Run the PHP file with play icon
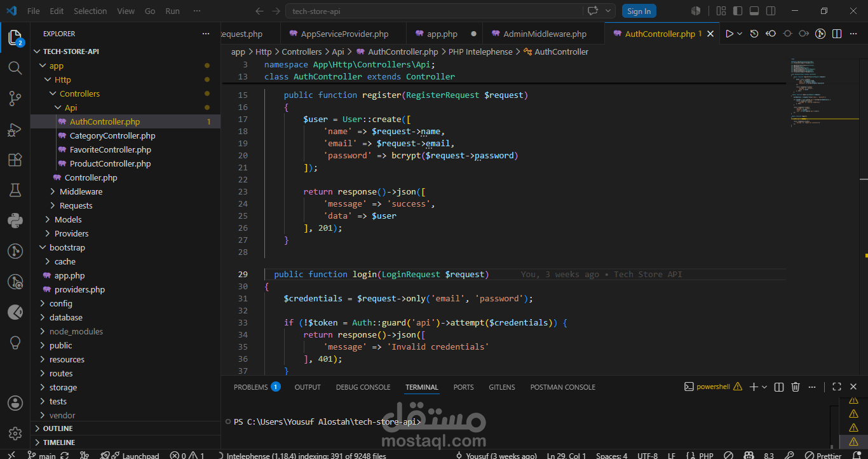Image resolution: width=868 pixels, height=459 pixels. pos(729,34)
